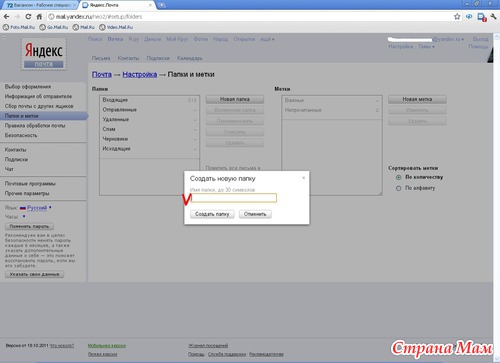The width and height of the screenshot is (500, 363).
Task: Select the Входящие folder in list
Action: (x=149, y=100)
